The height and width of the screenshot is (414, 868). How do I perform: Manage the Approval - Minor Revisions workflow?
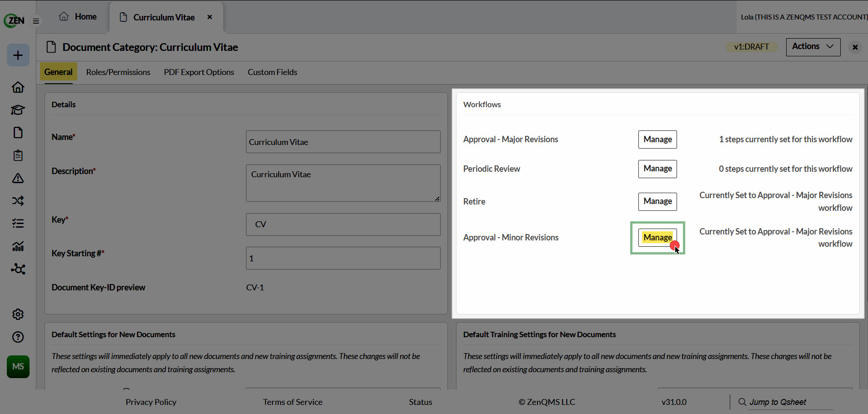click(657, 238)
